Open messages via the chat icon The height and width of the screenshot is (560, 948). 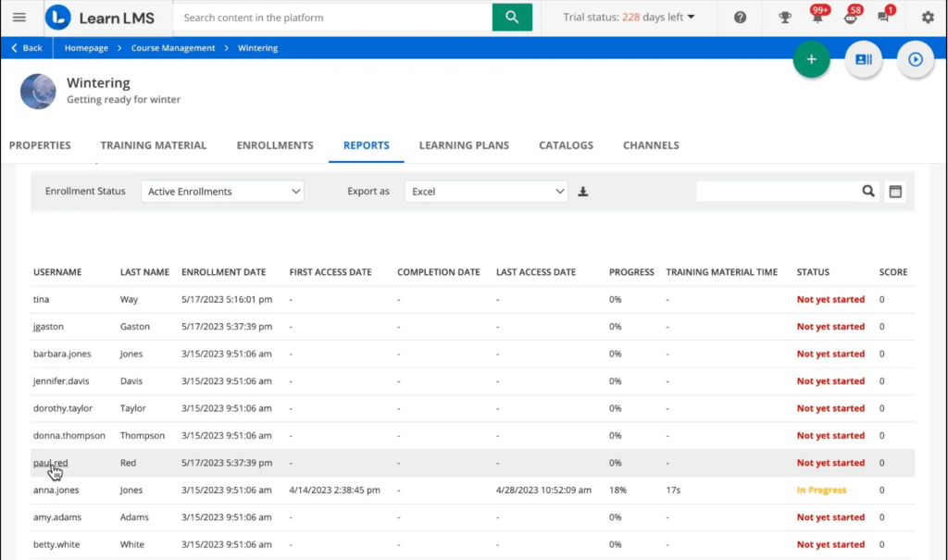pyautogui.click(x=883, y=17)
